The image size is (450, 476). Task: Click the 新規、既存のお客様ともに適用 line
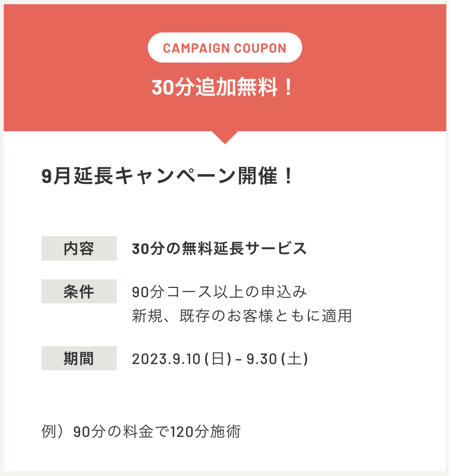tap(242, 316)
